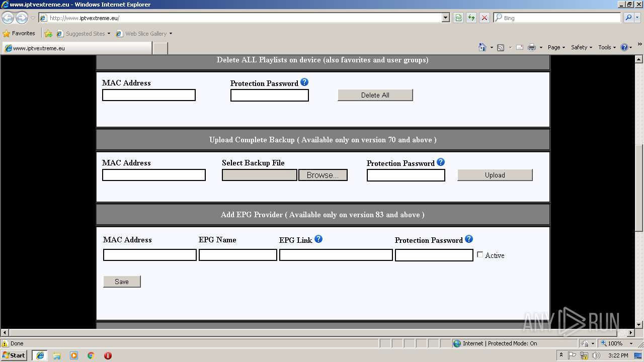Click the horizontal scrollbar right arrow
This screenshot has height=362, width=644.
631,332
